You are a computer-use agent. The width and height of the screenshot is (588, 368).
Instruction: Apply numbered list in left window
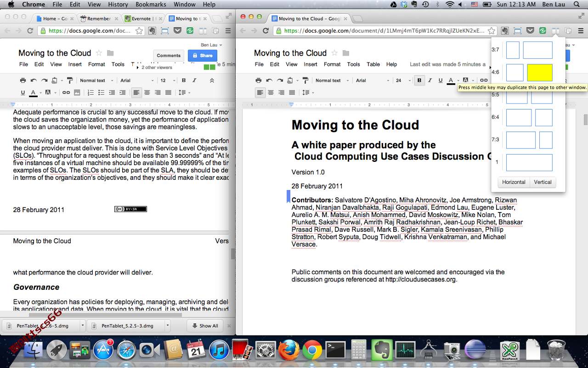(90, 92)
